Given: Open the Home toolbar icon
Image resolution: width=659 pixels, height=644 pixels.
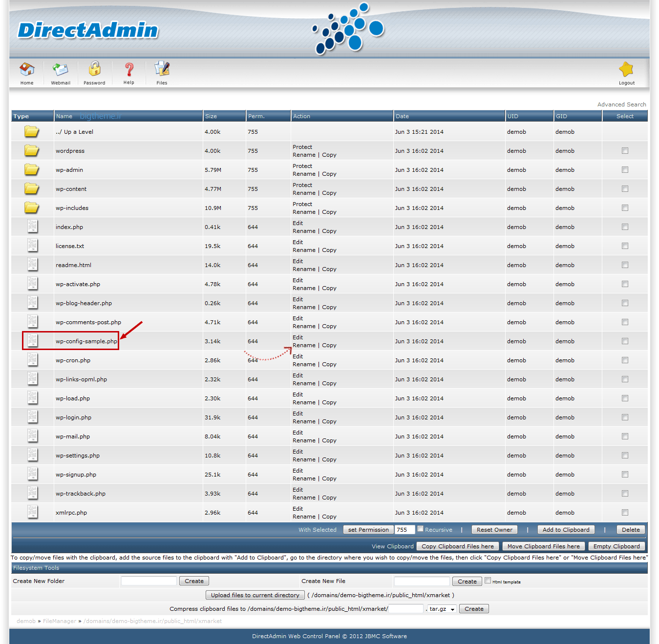Looking at the screenshot, I should 27,69.
